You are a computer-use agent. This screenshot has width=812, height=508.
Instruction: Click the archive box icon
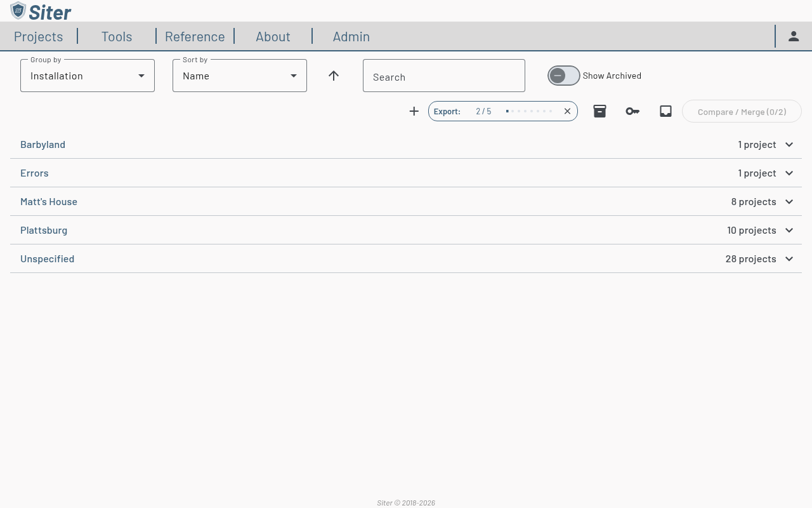tap(599, 111)
